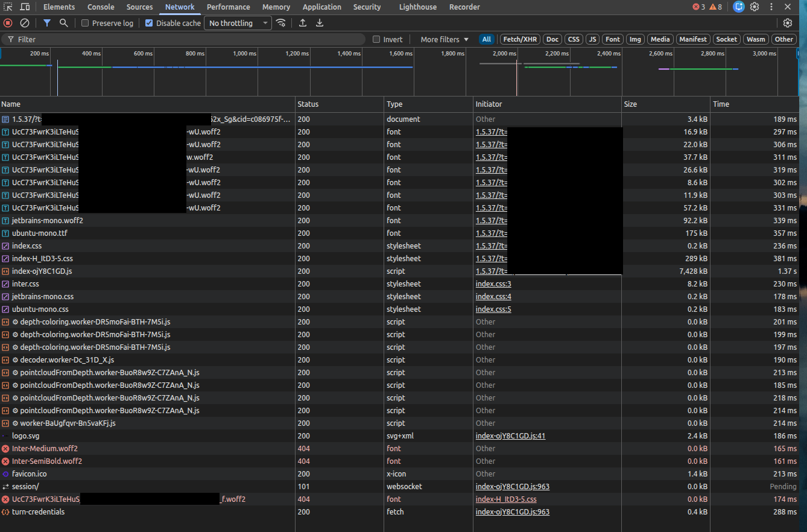Show the 8 warnings indicator
Screen dimensions: 807x532
click(716, 7)
